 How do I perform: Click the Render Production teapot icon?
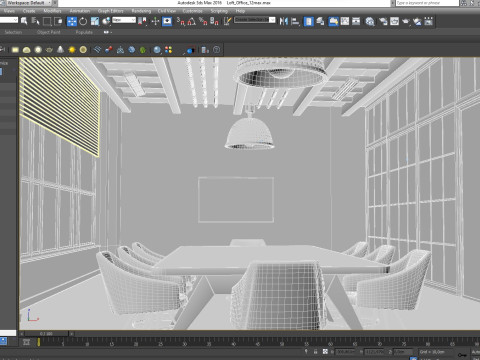tap(406, 22)
